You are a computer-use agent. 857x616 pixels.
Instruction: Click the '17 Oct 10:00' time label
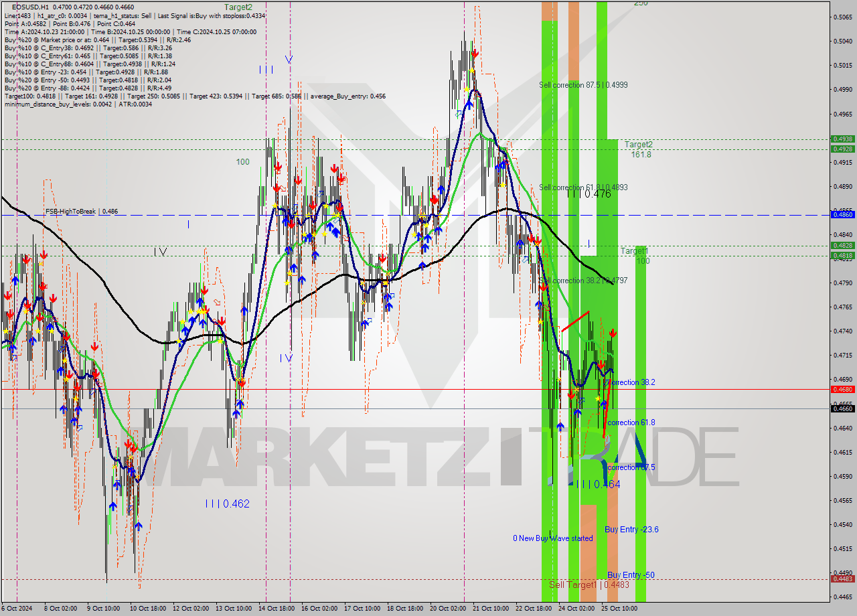pyautogui.click(x=362, y=609)
